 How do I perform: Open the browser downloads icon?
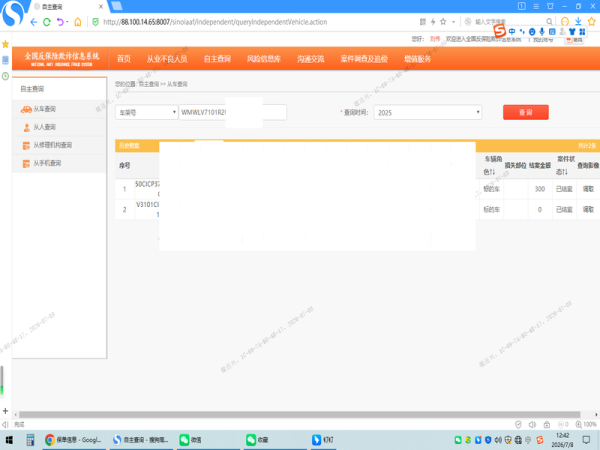point(578,21)
